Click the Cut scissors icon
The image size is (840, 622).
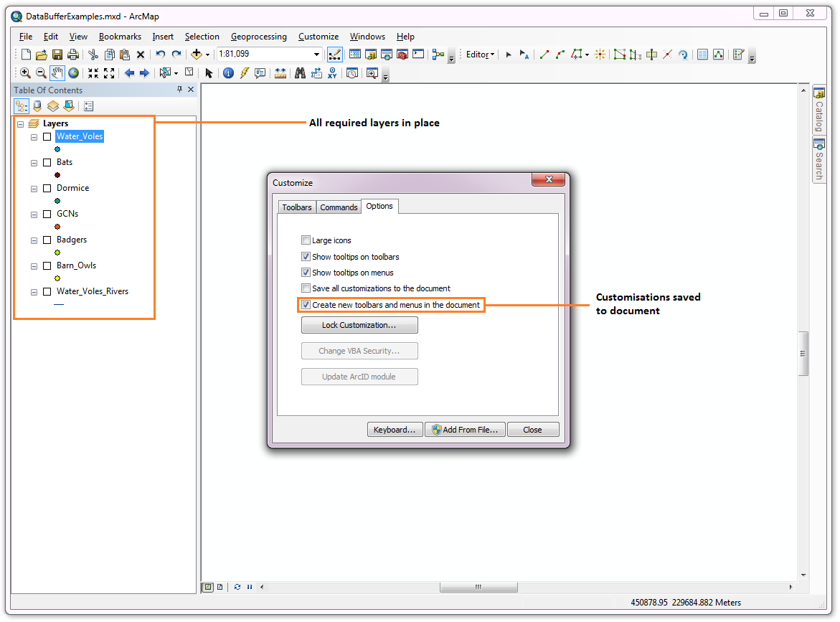point(93,54)
